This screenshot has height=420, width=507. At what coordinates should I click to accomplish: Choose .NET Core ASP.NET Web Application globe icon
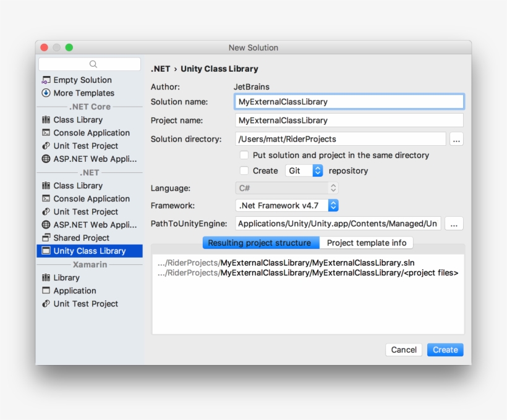(x=46, y=159)
